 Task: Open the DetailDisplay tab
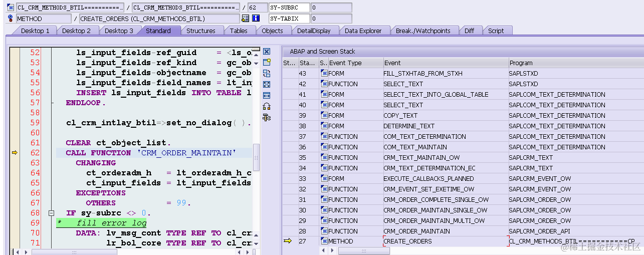[x=314, y=31]
